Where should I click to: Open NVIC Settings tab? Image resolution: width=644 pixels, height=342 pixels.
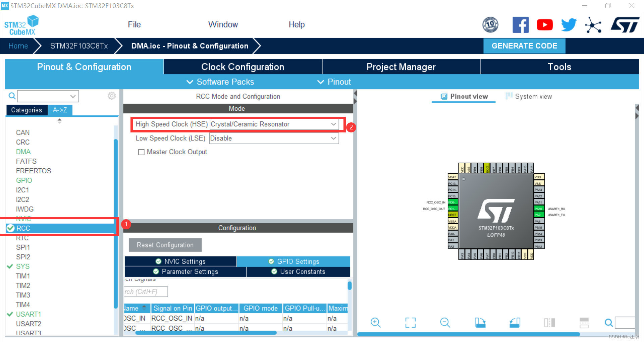(180, 262)
